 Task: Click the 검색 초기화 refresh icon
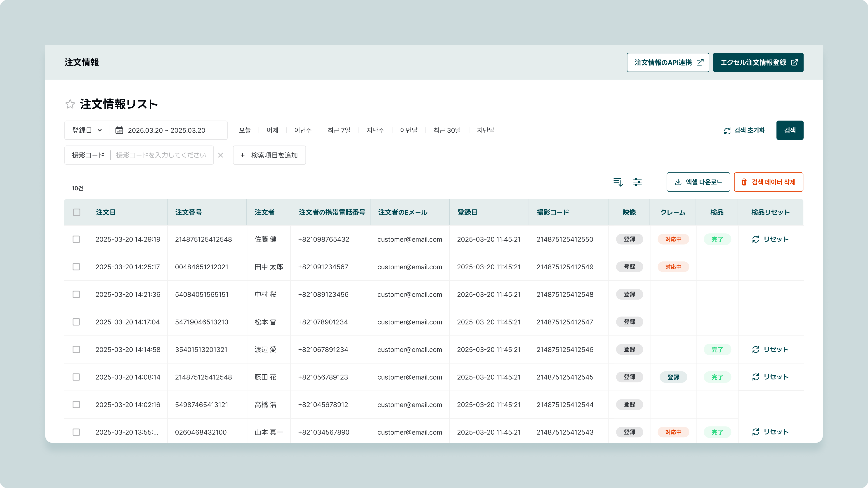click(727, 131)
